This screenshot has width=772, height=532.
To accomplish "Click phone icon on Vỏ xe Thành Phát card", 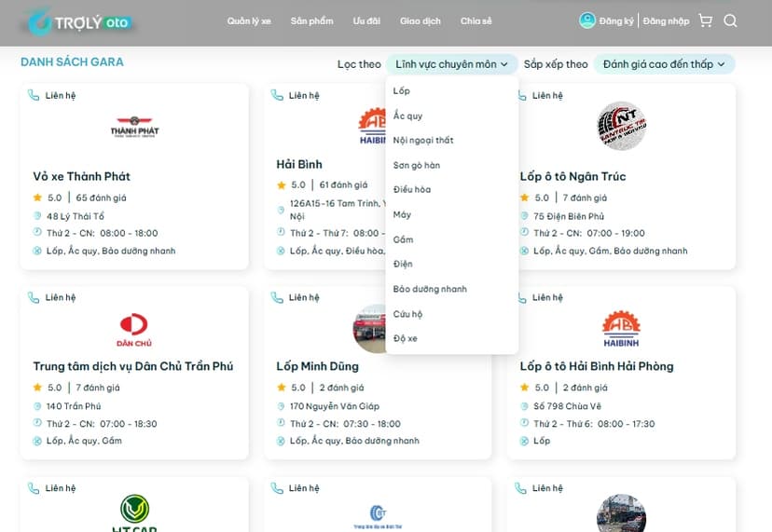I will coord(33,95).
